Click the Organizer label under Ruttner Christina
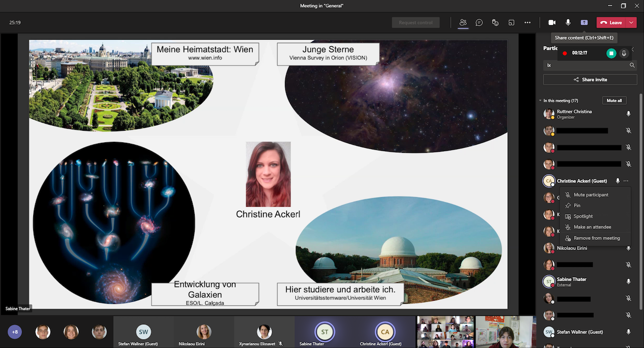Viewport: 644px width, 348px height. coord(566,117)
